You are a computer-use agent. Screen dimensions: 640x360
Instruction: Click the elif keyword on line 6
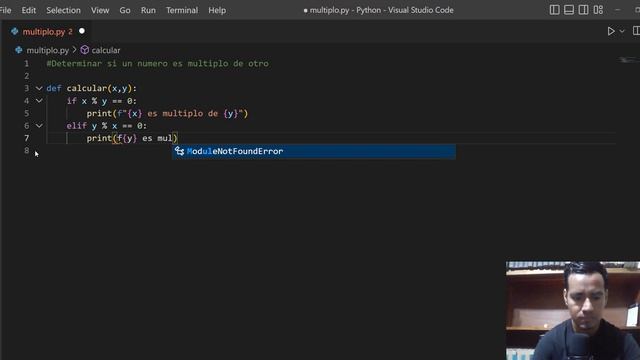click(x=76, y=126)
